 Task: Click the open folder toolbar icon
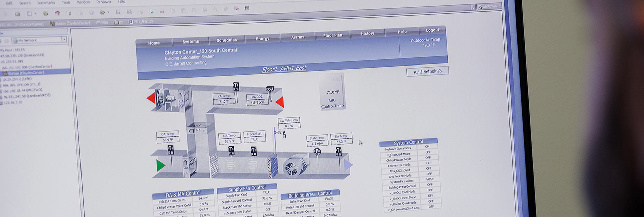pyautogui.click(x=102, y=12)
